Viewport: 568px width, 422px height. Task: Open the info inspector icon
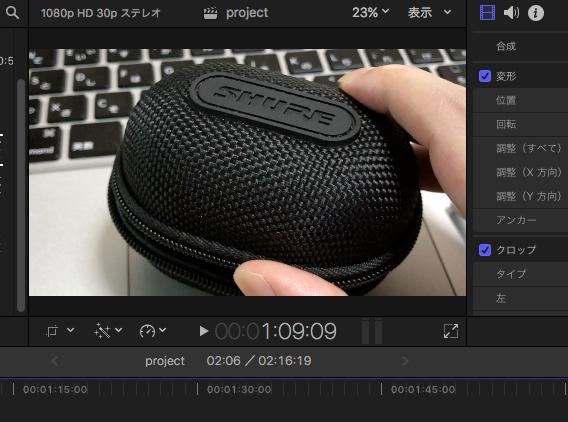[536, 13]
